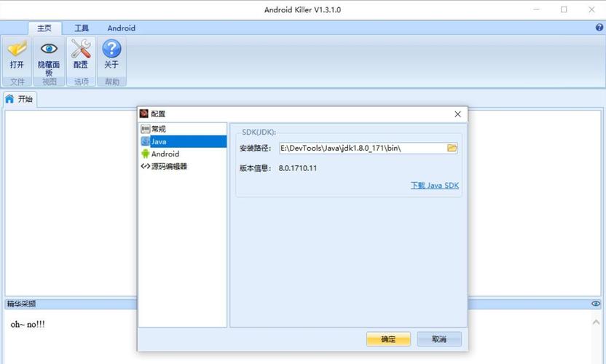This screenshot has height=364, width=606.
Task: Cancel dialog with 取消 button
Action: click(439, 339)
